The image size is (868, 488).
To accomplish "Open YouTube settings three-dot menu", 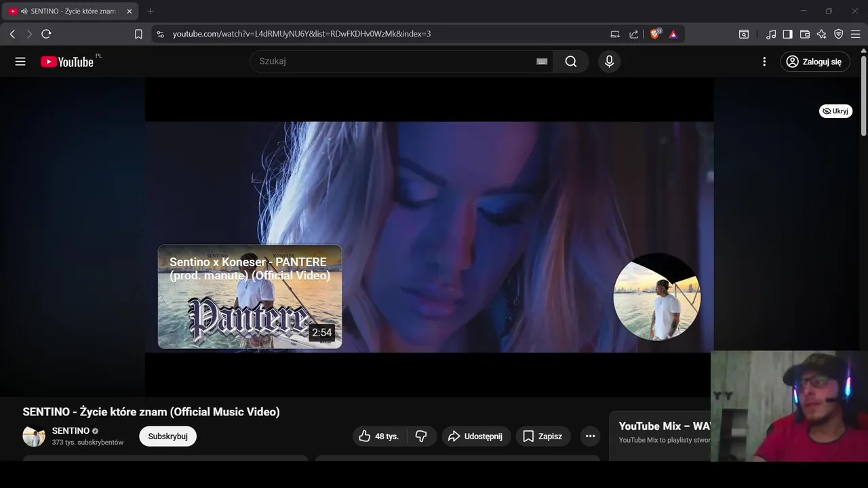I will click(764, 62).
